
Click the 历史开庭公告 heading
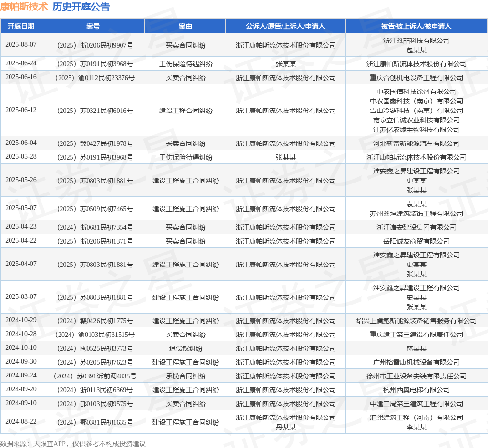(81, 7)
